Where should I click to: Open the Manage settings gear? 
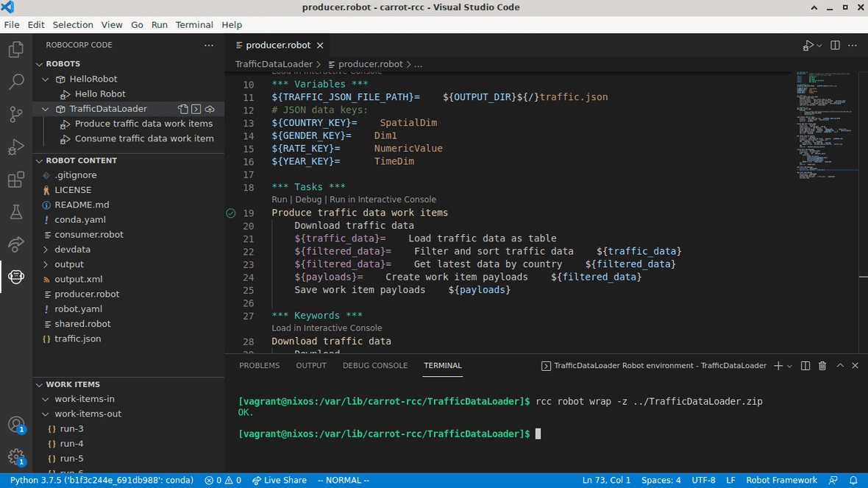click(16, 456)
